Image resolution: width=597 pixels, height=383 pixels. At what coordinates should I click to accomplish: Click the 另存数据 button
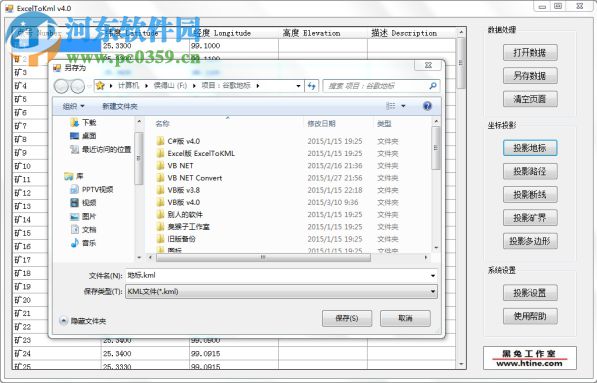tap(530, 76)
